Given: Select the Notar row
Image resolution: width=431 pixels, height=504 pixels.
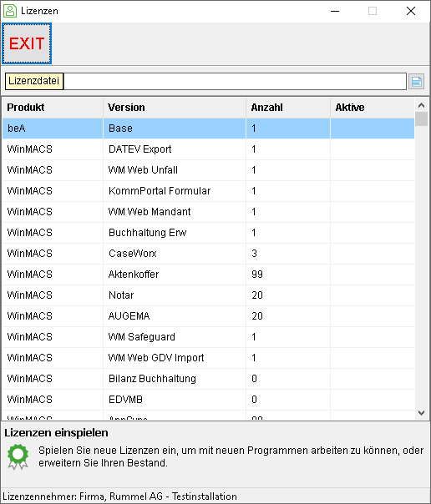Looking at the screenshot, I should [x=209, y=295].
